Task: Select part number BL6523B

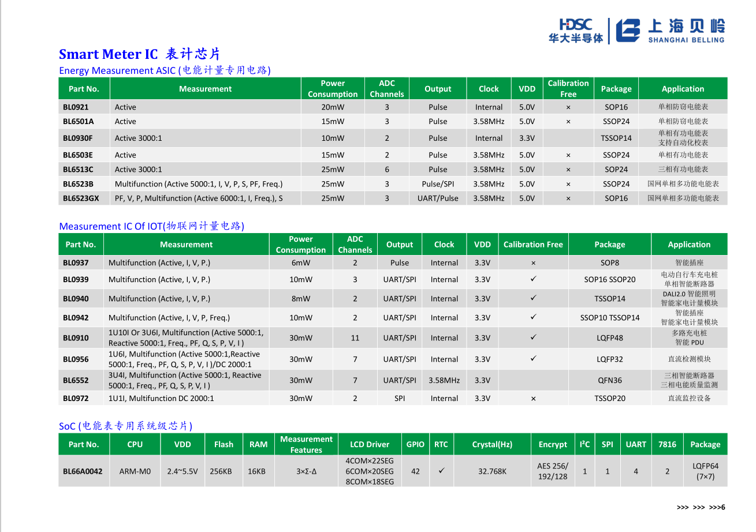Action: [78, 184]
